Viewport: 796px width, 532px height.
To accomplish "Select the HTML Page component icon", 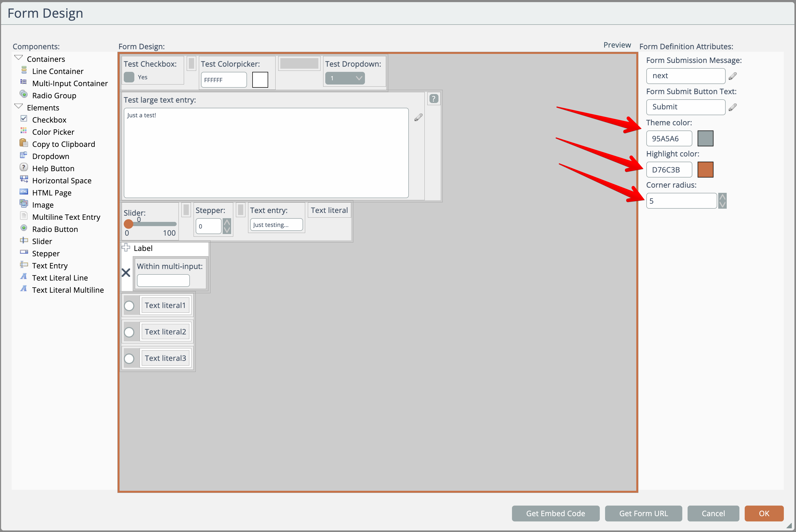I will [24, 192].
